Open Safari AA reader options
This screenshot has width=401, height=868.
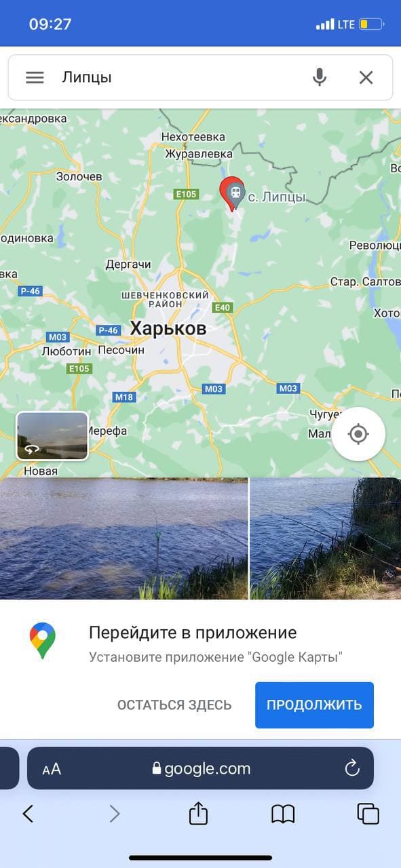pyautogui.click(x=52, y=769)
